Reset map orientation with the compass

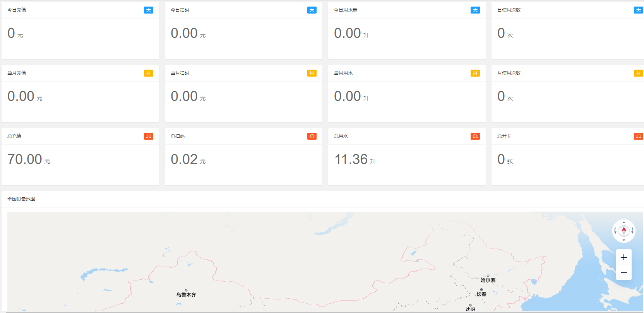pos(623,231)
